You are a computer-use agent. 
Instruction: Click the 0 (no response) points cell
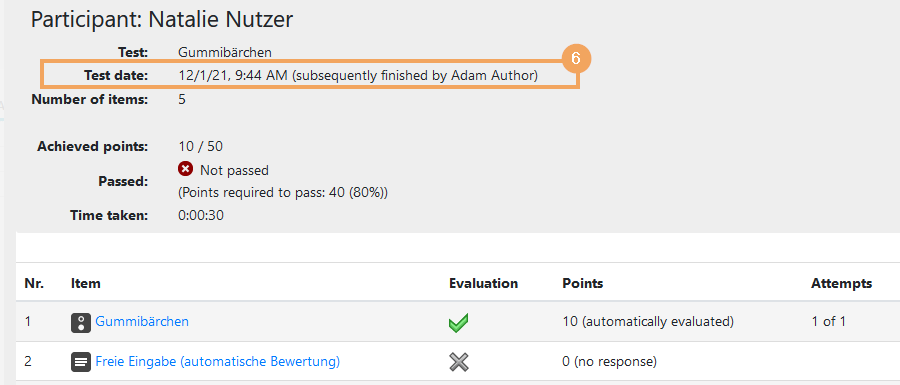(610, 361)
